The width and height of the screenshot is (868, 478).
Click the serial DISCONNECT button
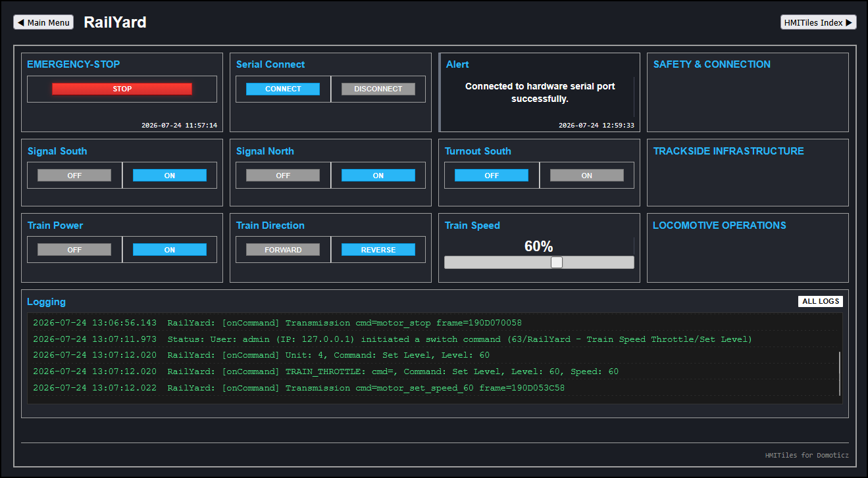[378, 89]
